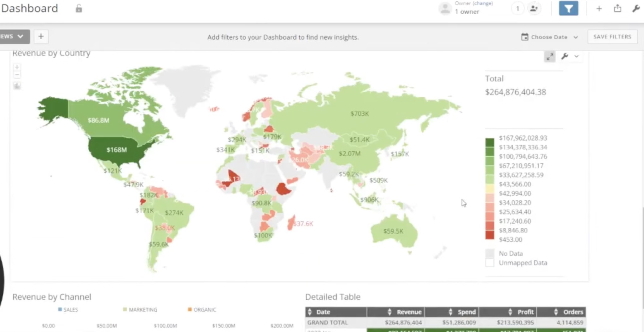
Task: Open the Choose Date dropdown
Action: tap(549, 37)
